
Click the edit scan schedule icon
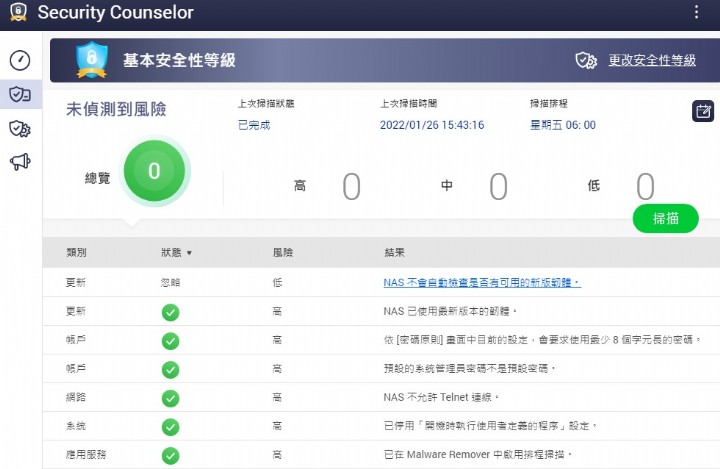703,111
